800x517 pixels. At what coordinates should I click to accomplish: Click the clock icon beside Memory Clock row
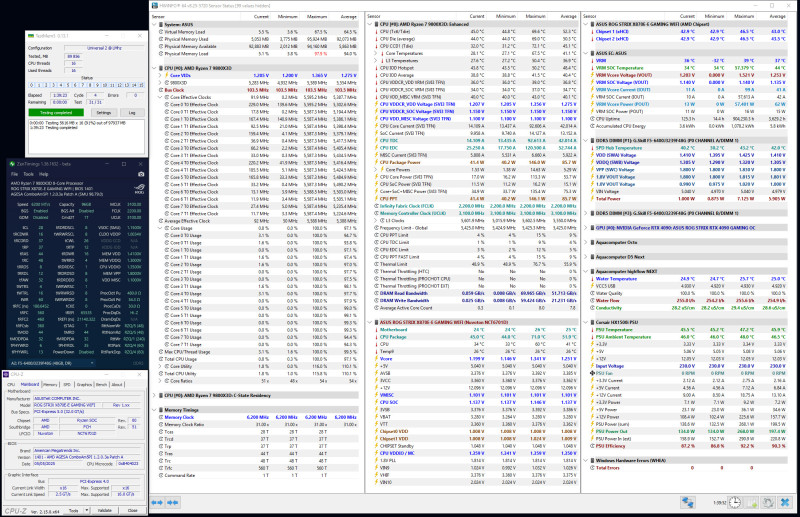[161, 417]
